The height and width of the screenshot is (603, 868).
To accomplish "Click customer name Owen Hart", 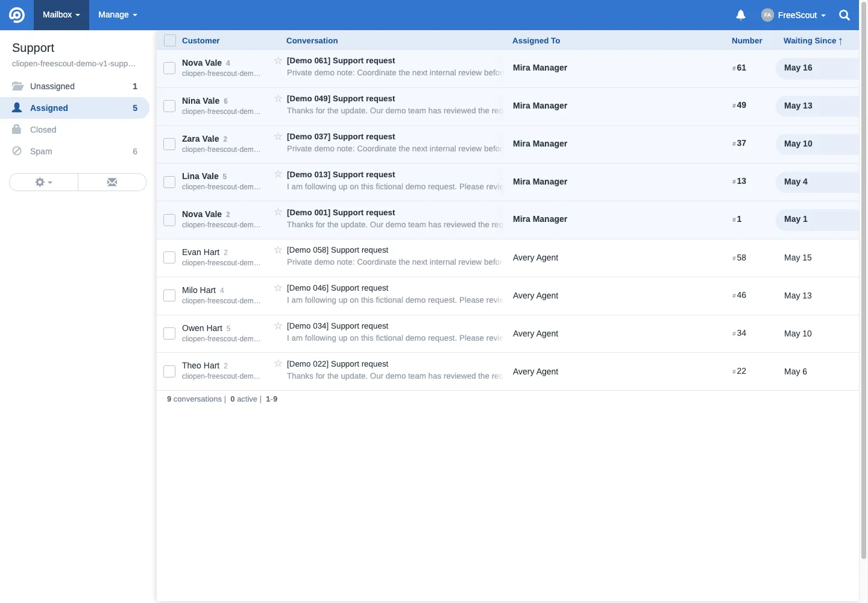I will (x=202, y=328).
